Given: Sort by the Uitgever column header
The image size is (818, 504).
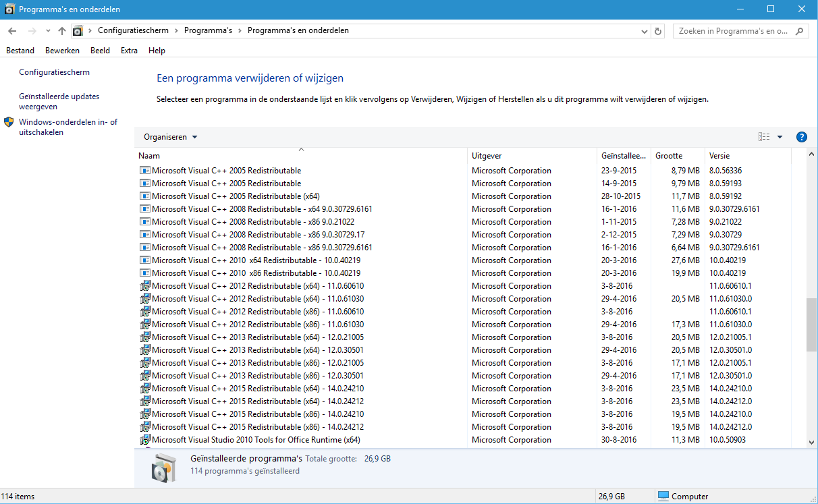Looking at the screenshot, I should pos(533,156).
